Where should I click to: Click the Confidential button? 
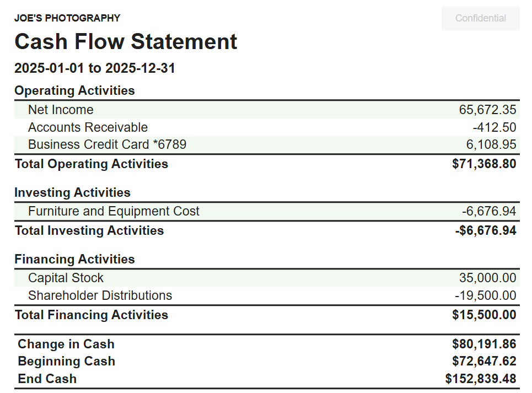click(480, 18)
